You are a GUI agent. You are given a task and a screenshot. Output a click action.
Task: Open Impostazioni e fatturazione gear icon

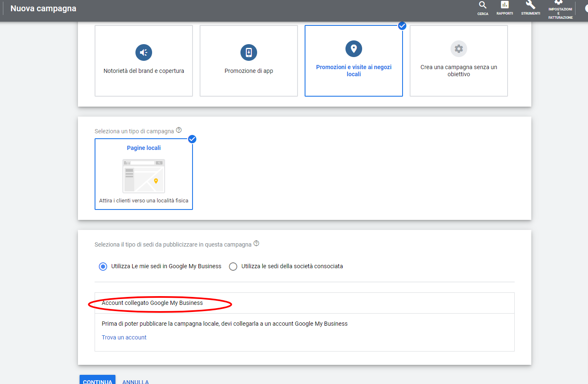(559, 2)
